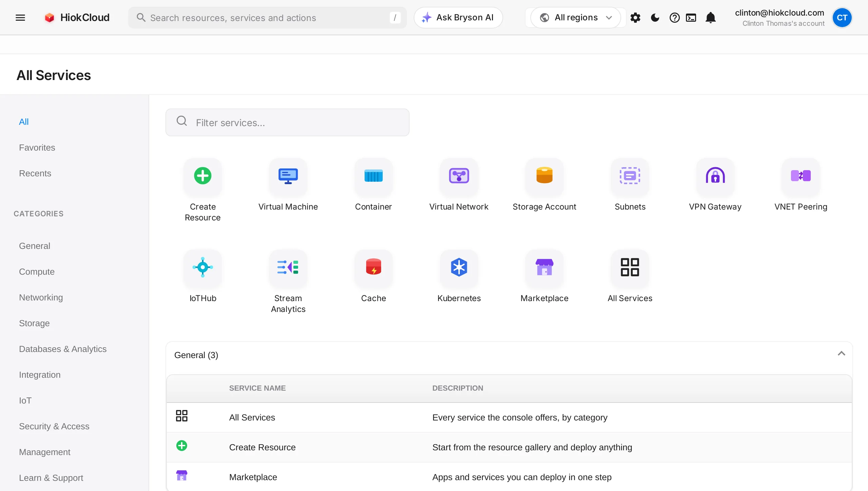Open the All regions dropdown
This screenshot has height=491, width=868.
(576, 18)
